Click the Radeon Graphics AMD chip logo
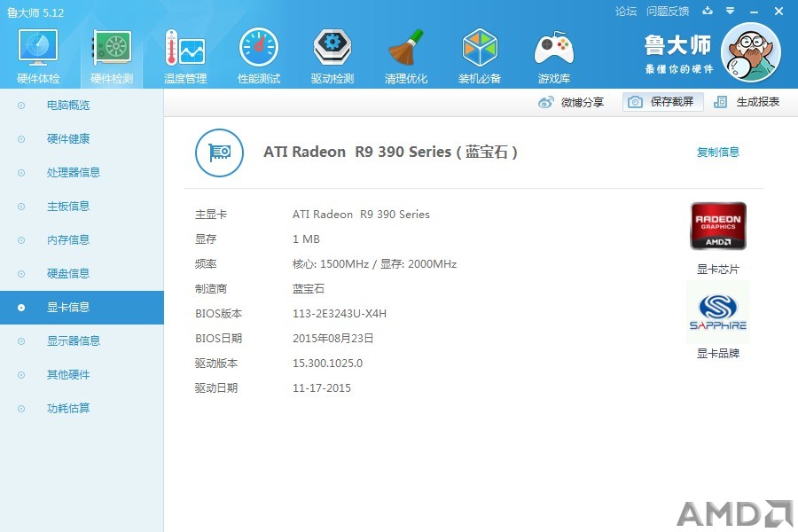Viewport: 798px width, 532px height. point(718,226)
